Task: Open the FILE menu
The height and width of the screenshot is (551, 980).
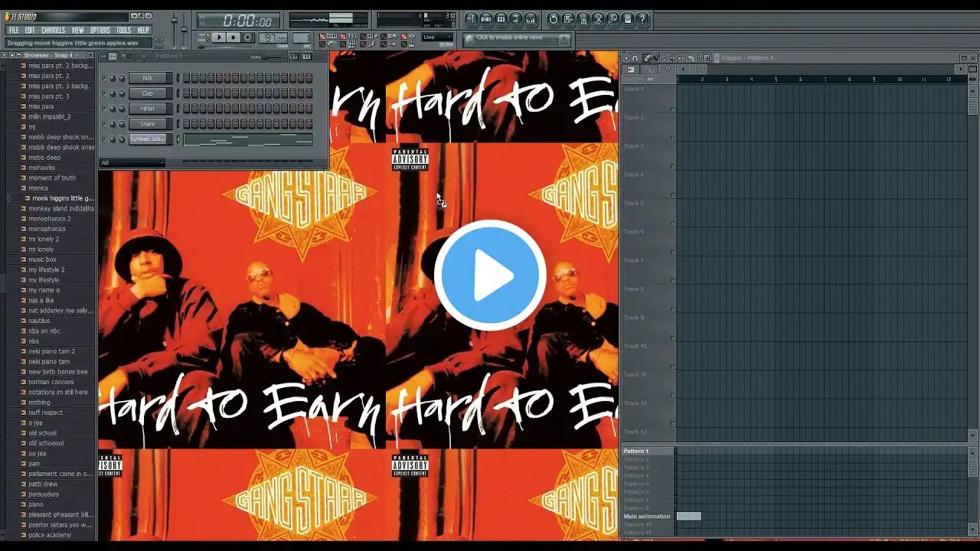Action: point(14,31)
